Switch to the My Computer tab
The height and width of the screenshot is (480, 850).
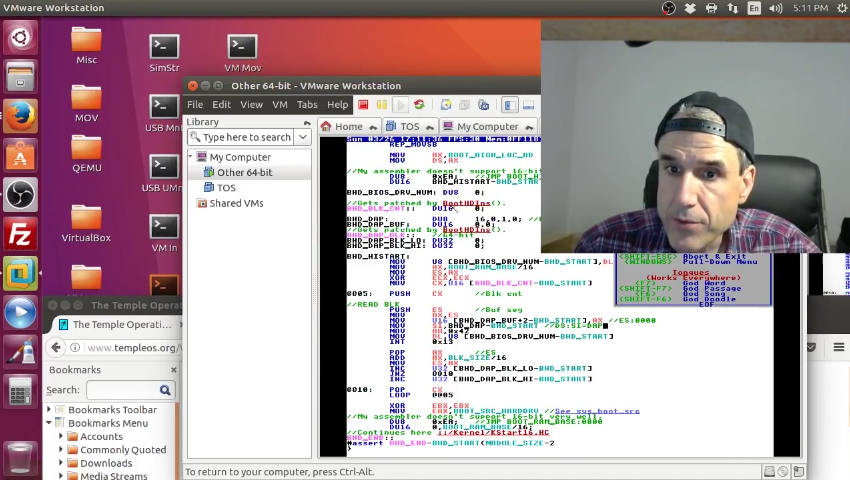(487, 126)
